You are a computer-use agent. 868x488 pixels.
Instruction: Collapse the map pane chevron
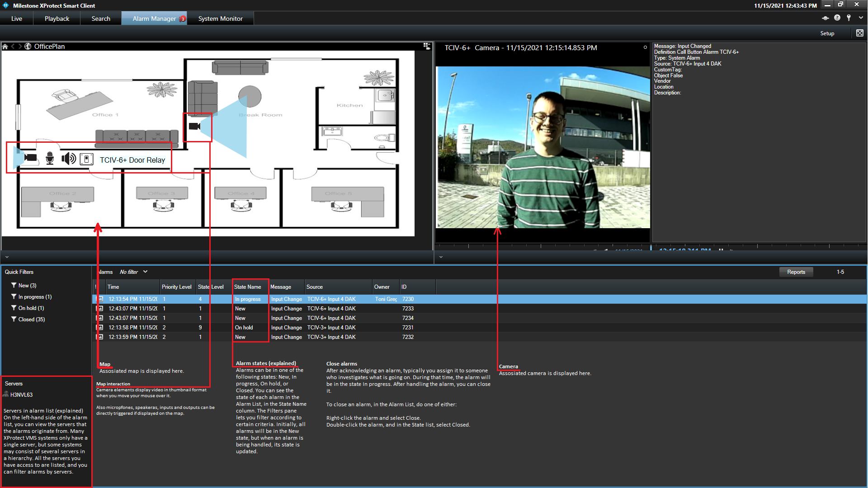pyautogui.click(x=7, y=257)
